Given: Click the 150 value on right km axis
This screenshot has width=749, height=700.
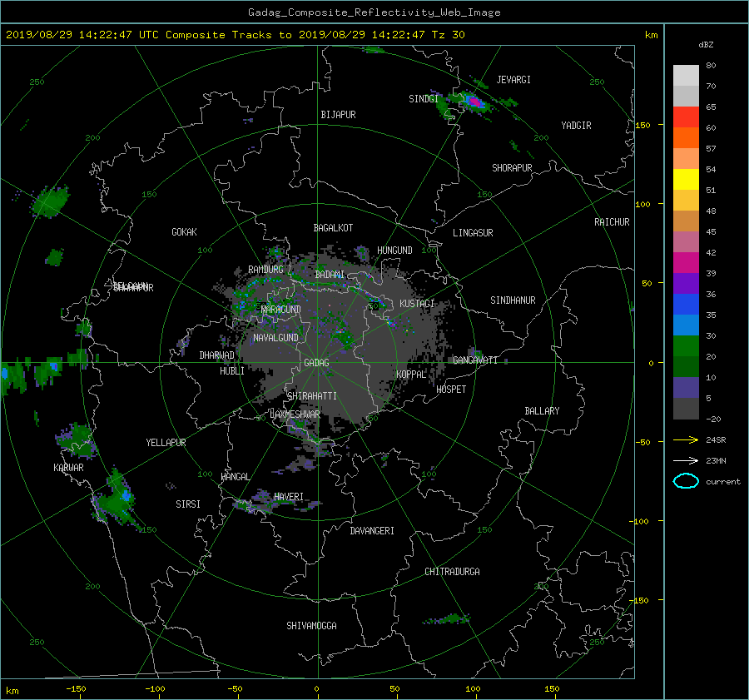Looking at the screenshot, I should tap(642, 125).
